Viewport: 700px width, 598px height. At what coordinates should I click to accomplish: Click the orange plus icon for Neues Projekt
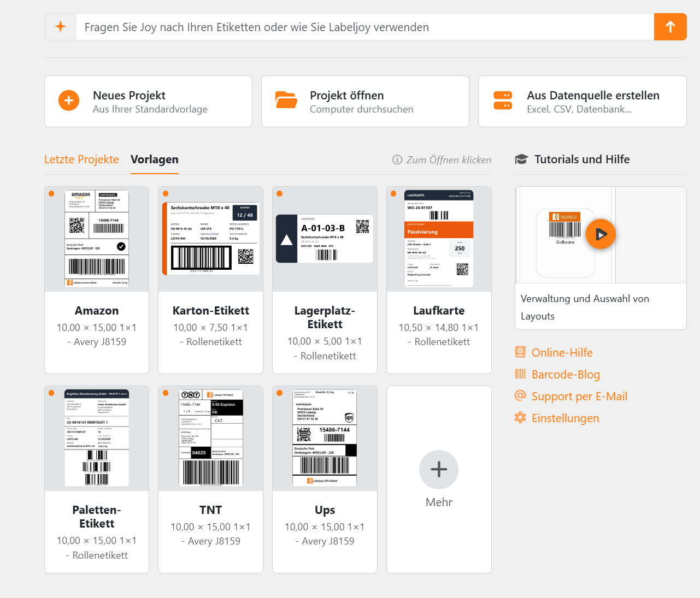(69, 100)
